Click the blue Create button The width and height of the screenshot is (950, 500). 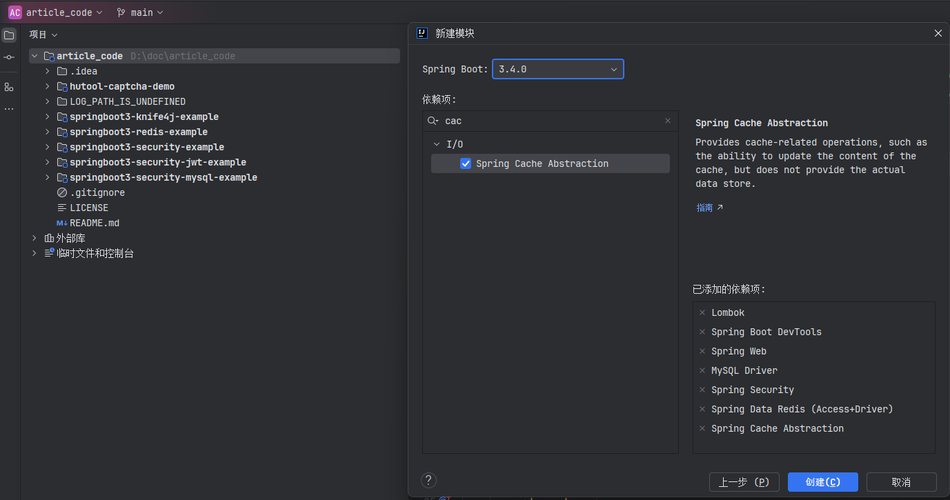tap(823, 482)
